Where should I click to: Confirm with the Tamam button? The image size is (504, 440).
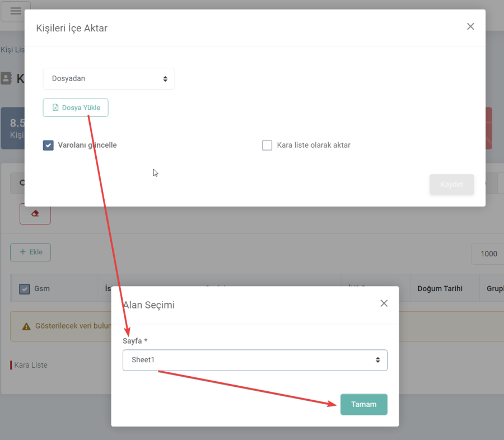pos(364,404)
